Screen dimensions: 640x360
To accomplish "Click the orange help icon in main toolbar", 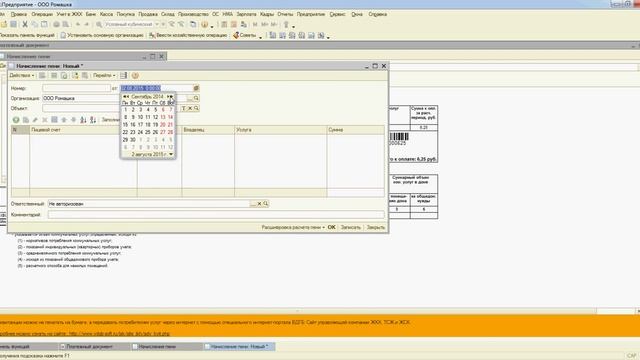I will click(x=204, y=24).
